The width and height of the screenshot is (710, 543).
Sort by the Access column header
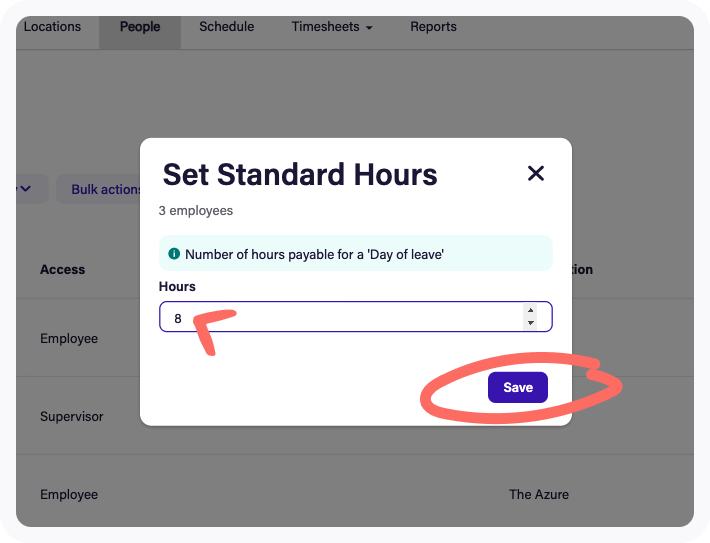click(x=62, y=269)
